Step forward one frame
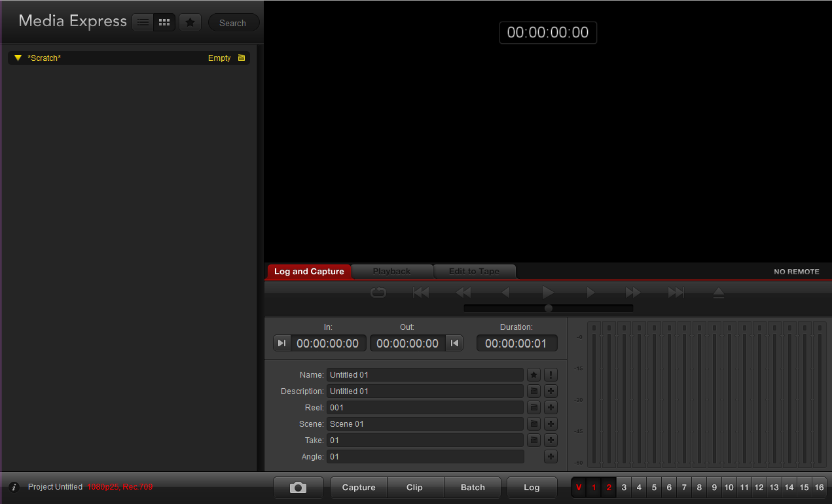This screenshot has width=832, height=504. tap(590, 293)
